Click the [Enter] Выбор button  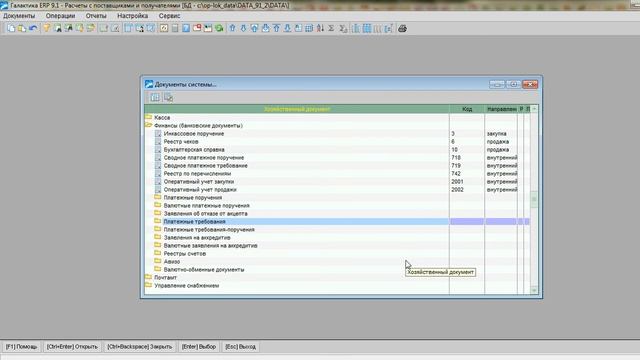click(x=199, y=347)
